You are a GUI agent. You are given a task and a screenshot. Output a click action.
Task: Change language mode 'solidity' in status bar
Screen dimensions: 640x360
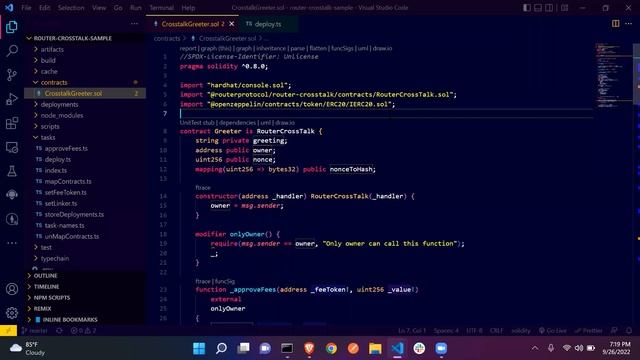click(521, 331)
